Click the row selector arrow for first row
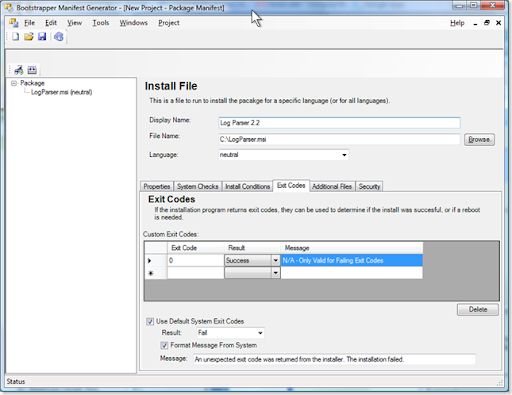 [156, 260]
